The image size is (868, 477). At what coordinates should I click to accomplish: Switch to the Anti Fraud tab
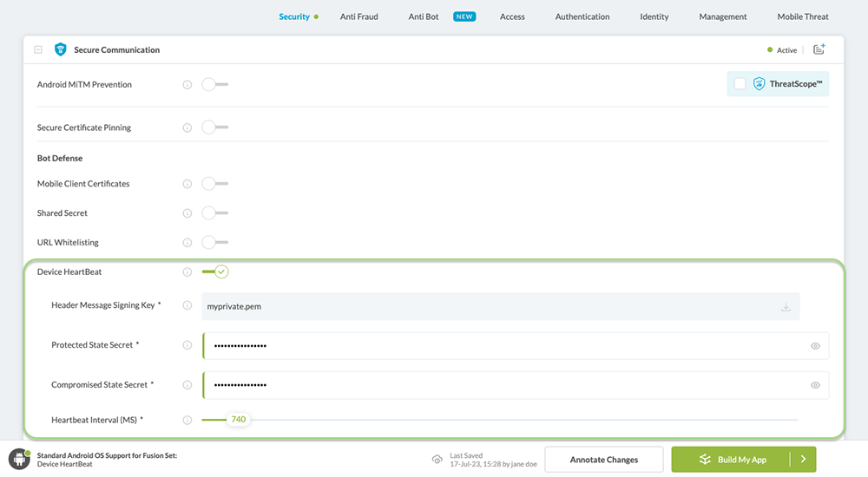point(358,16)
